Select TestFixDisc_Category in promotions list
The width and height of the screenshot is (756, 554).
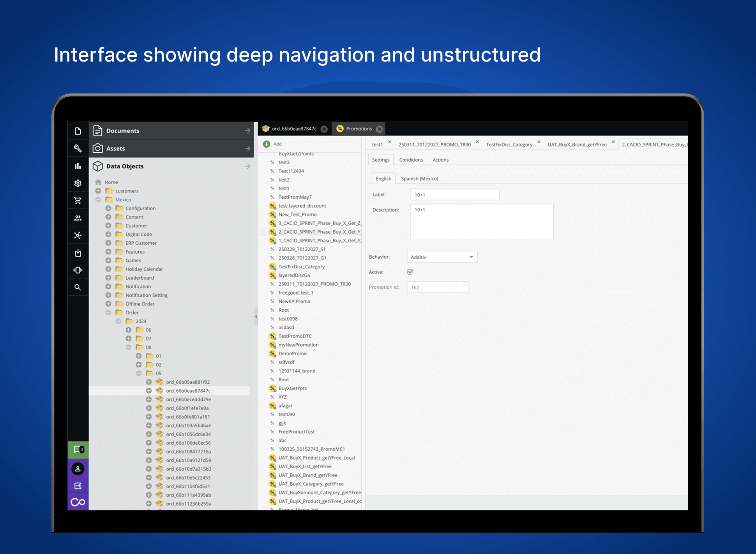(301, 266)
